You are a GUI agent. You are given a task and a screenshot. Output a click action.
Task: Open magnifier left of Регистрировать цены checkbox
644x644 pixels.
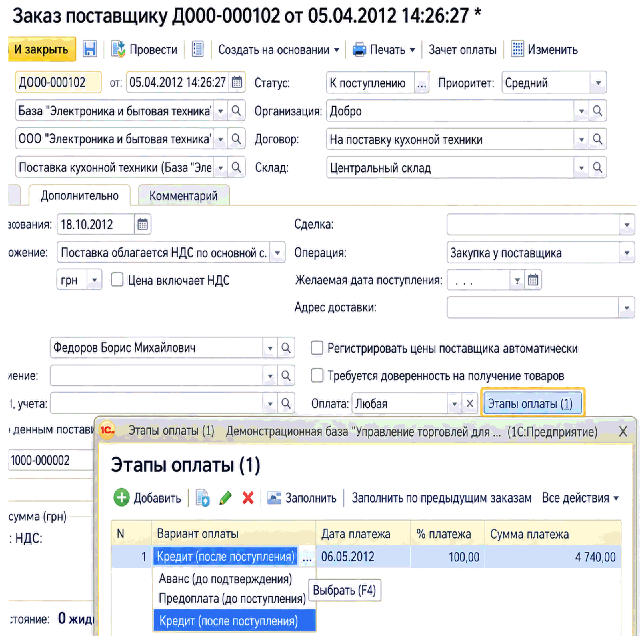(286, 348)
